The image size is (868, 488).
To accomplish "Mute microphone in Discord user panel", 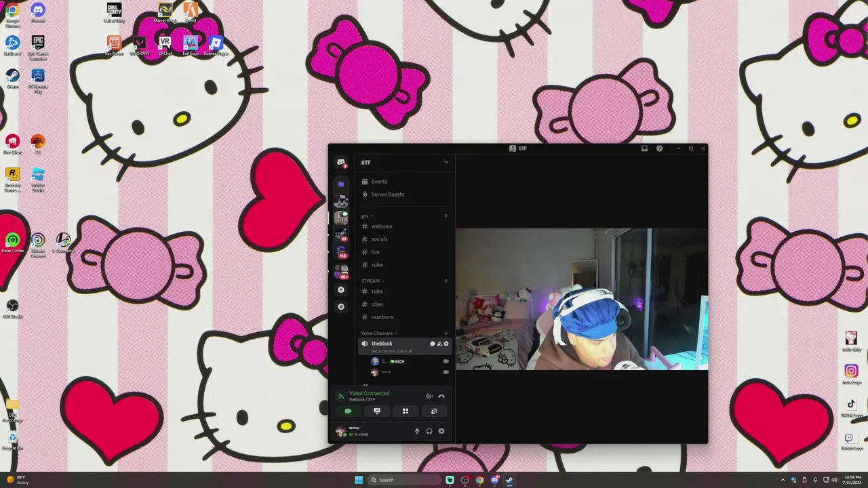I will 417,431.
